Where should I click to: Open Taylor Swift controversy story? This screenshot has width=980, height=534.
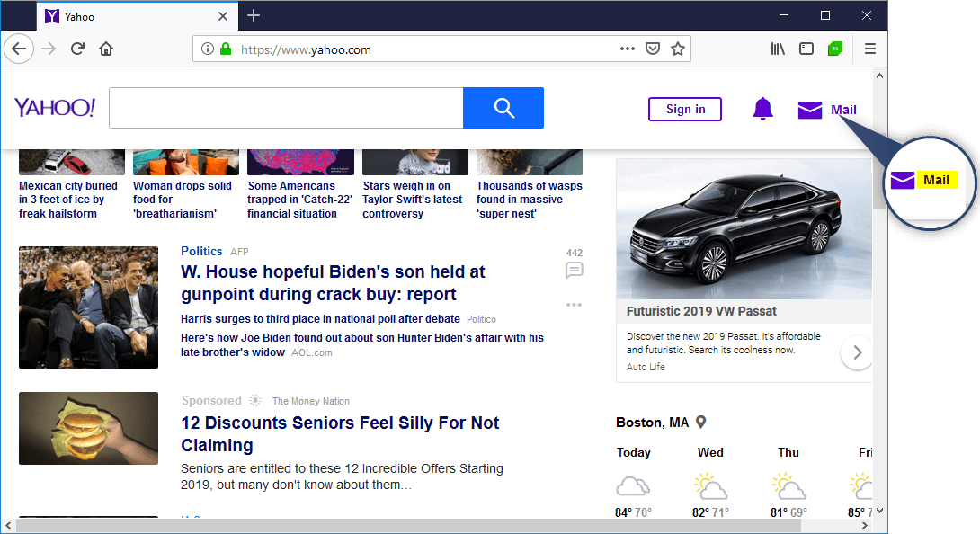click(413, 200)
